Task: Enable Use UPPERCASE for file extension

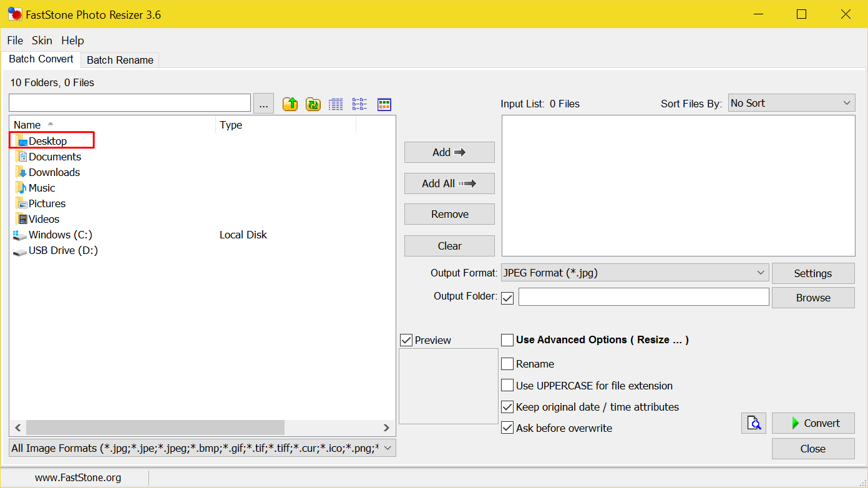Action: click(507, 386)
